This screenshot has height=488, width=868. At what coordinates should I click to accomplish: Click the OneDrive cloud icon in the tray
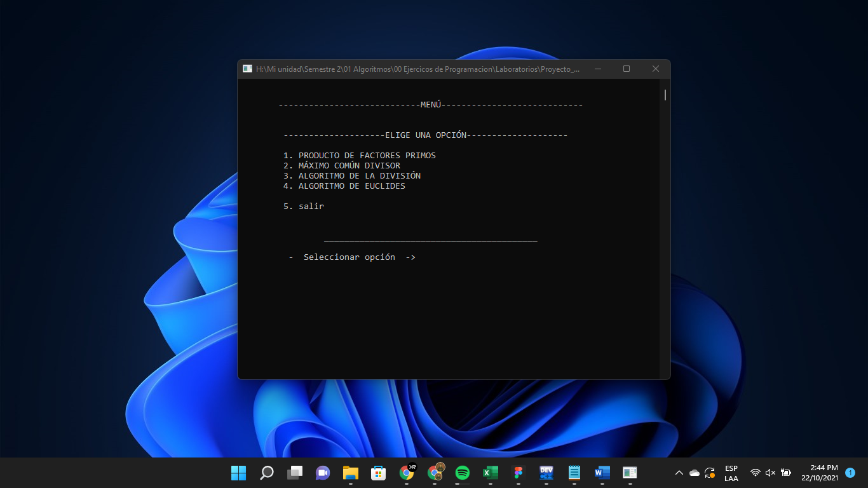pyautogui.click(x=693, y=473)
